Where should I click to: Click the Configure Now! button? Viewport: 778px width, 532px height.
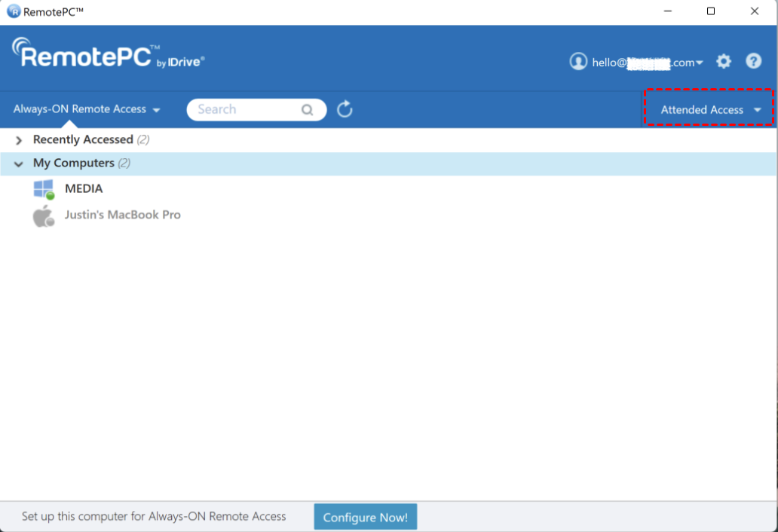point(365,517)
